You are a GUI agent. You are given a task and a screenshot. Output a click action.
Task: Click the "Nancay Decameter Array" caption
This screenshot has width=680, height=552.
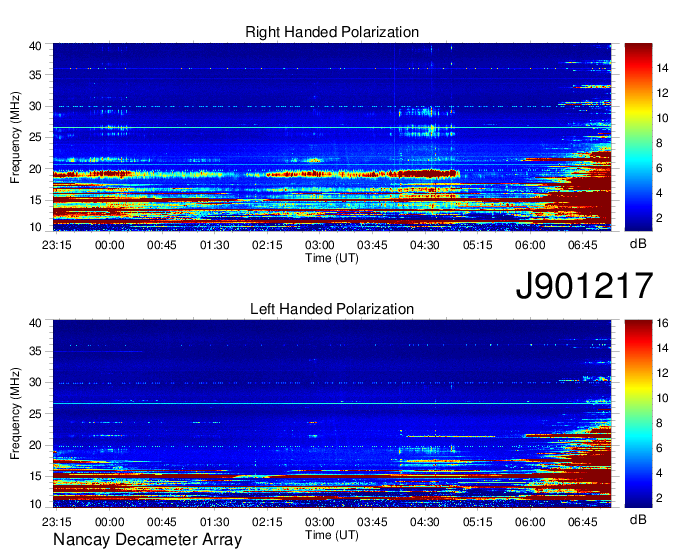click(x=147, y=539)
